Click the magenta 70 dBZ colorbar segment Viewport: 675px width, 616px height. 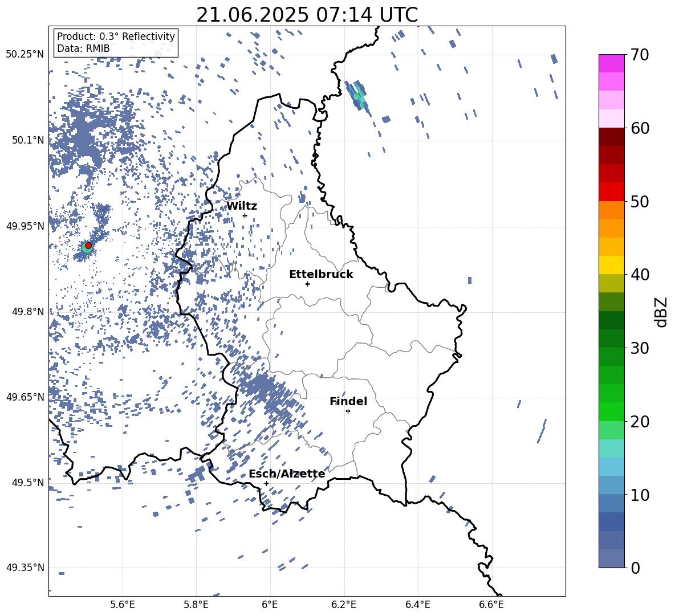[612, 63]
